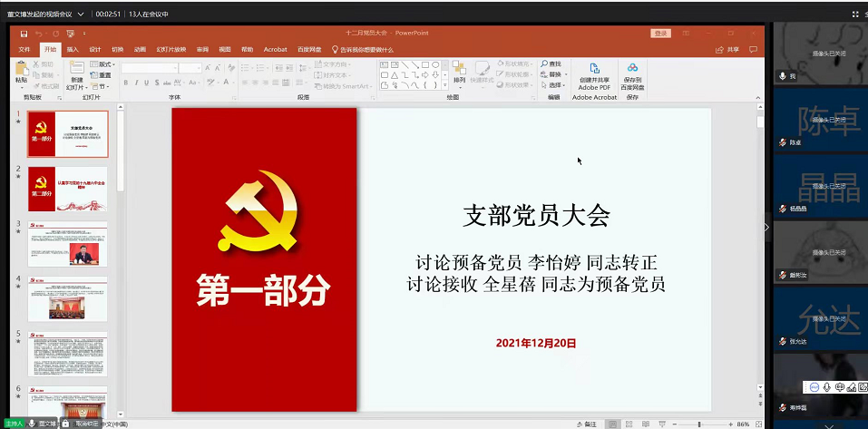The image size is (868, 429).
Task: Click the Replace (替换) button
Action: click(x=552, y=74)
